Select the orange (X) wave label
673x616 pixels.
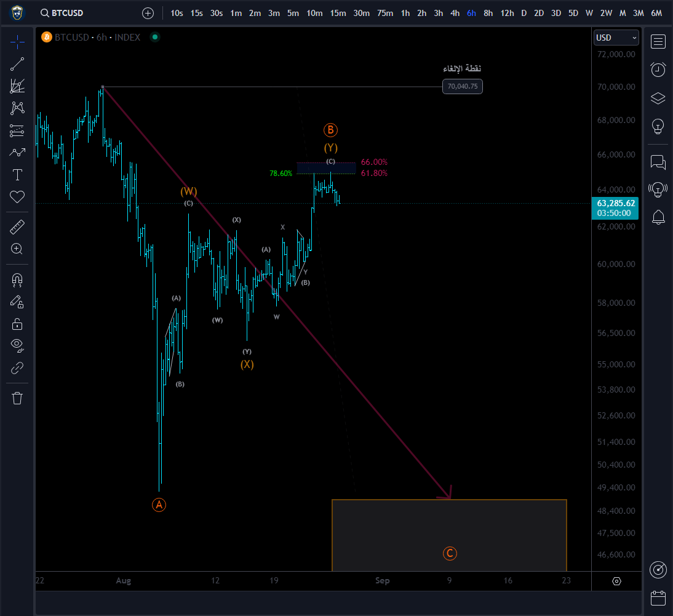pos(247,364)
